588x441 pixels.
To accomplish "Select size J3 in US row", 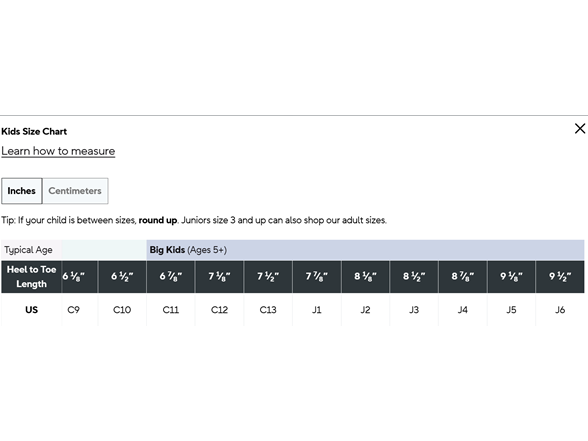I will click(x=414, y=310).
